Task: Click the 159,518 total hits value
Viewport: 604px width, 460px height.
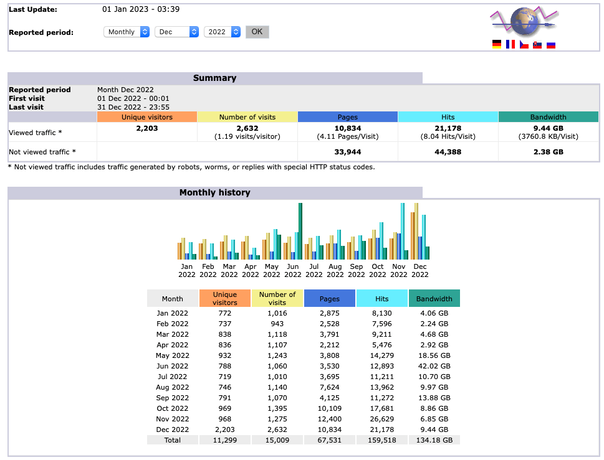Action: click(382, 440)
